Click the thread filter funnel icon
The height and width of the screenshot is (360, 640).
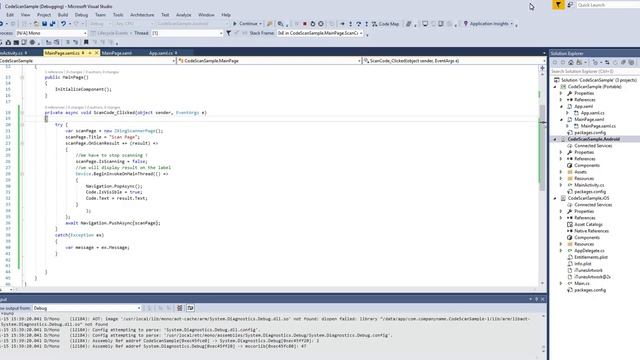[x=229, y=33]
